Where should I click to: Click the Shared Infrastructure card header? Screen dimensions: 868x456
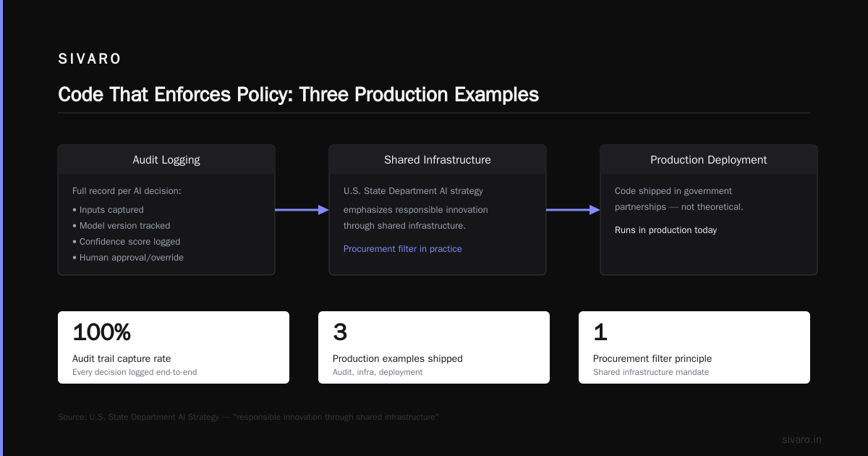pos(438,160)
